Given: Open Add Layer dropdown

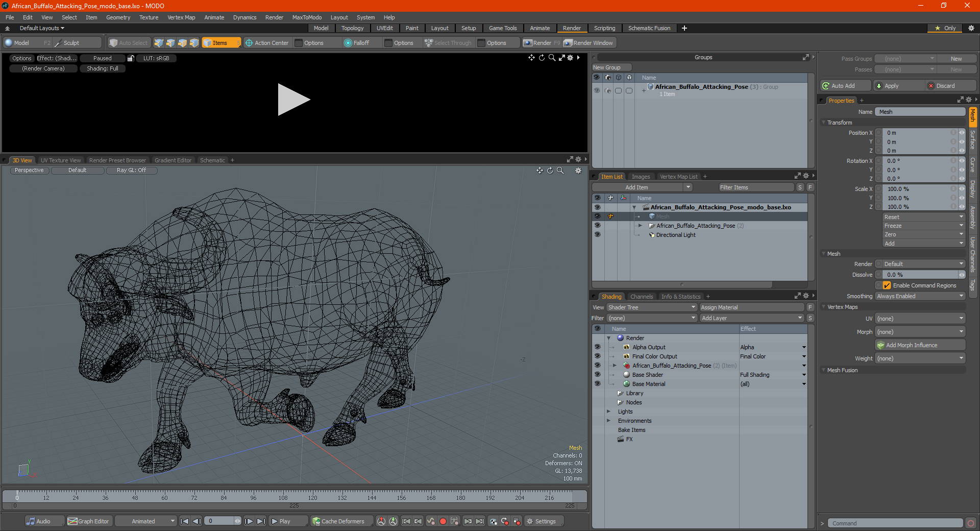Looking at the screenshot, I should (752, 318).
